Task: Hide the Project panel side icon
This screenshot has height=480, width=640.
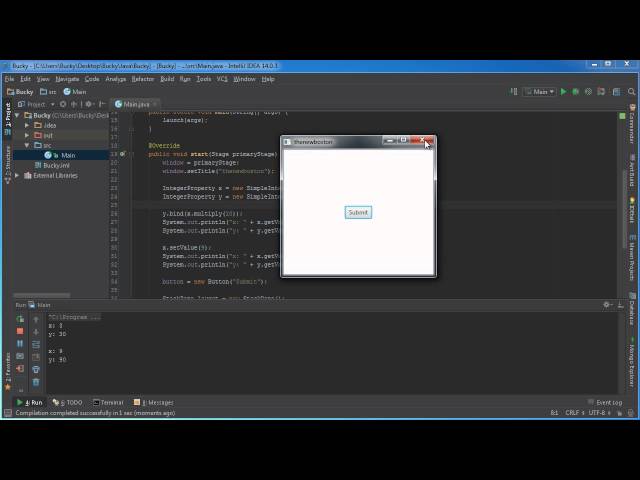Action: 102,104
